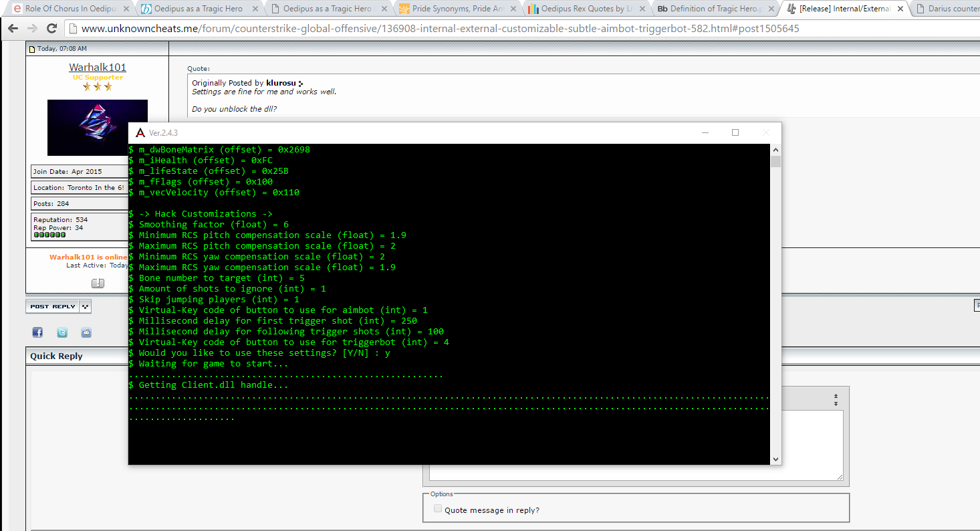Tick the 'Quote message in reply?' checkbox
Image resolution: width=980 pixels, height=531 pixels.
[438, 509]
